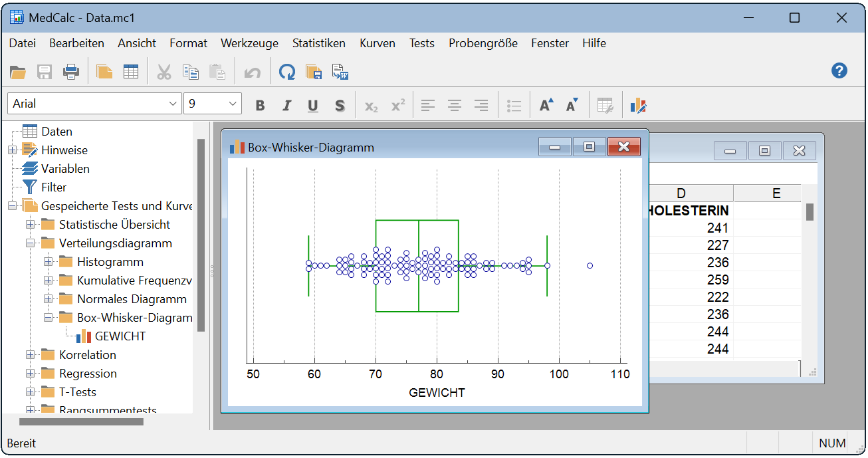The height and width of the screenshot is (458, 868).
Task: Open the Hilfe menu
Action: 594,43
